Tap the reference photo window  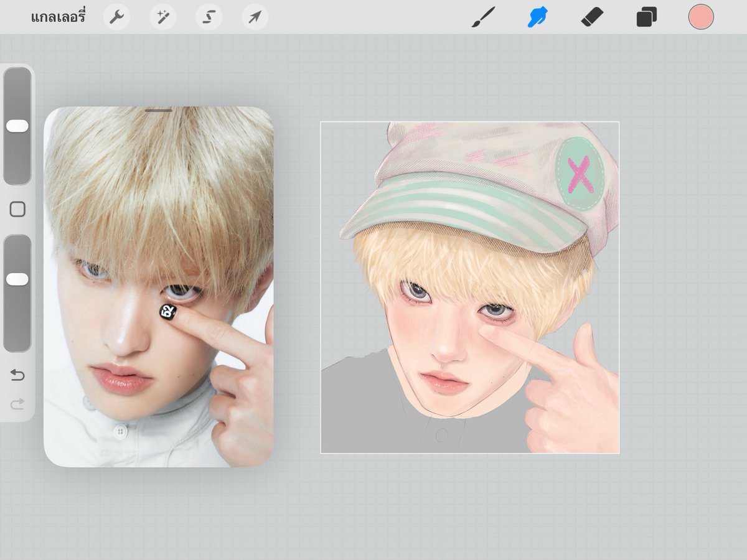(x=159, y=287)
